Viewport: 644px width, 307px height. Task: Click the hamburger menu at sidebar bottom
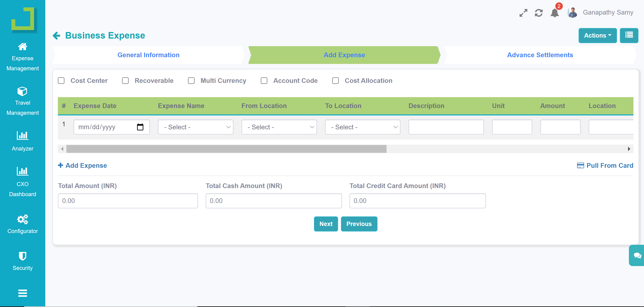(22, 293)
